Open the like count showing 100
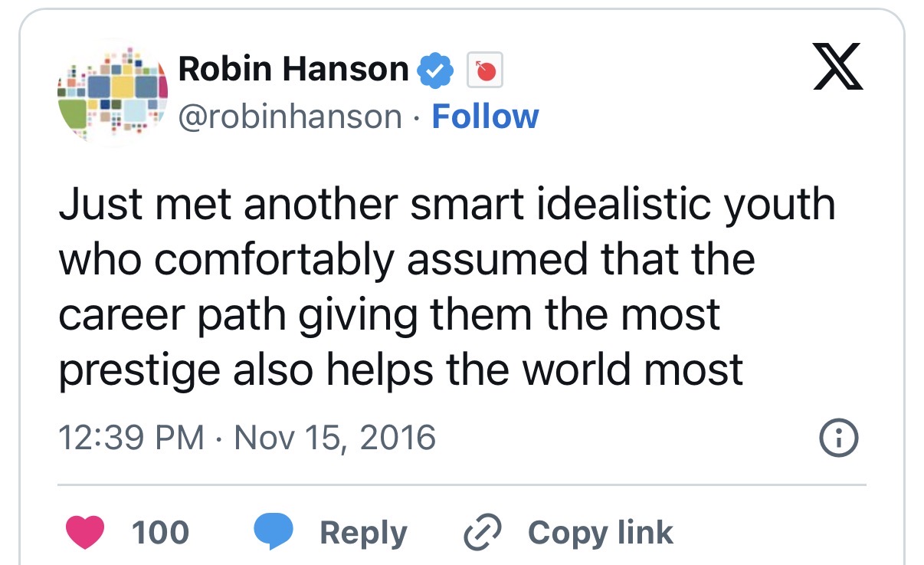This screenshot has width=924, height=565. point(160,533)
